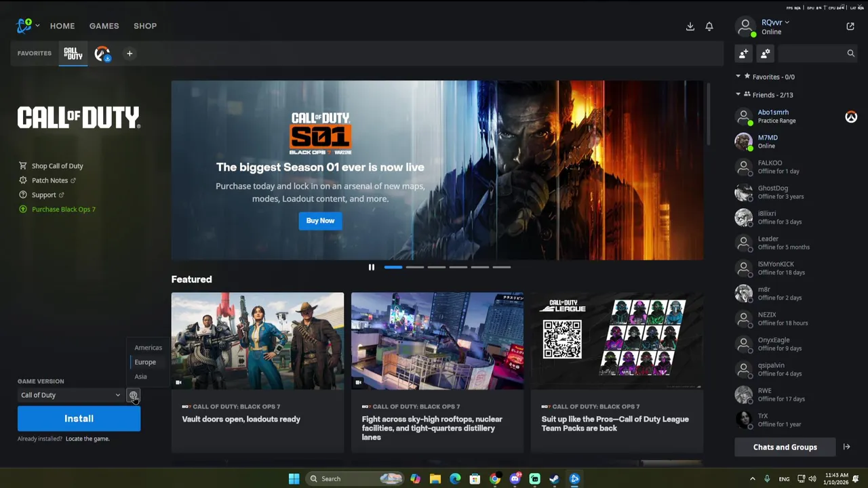Viewport: 868px width, 488px height.
Task: Click the taskbar Search box
Action: 355,479
